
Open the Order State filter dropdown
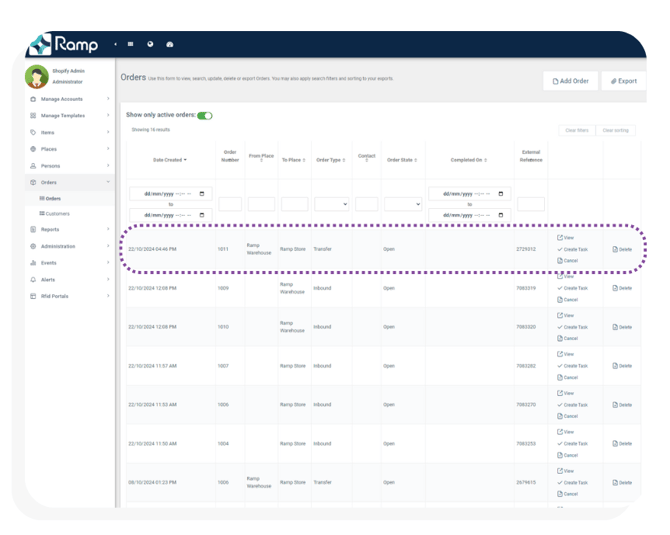click(x=403, y=204)
